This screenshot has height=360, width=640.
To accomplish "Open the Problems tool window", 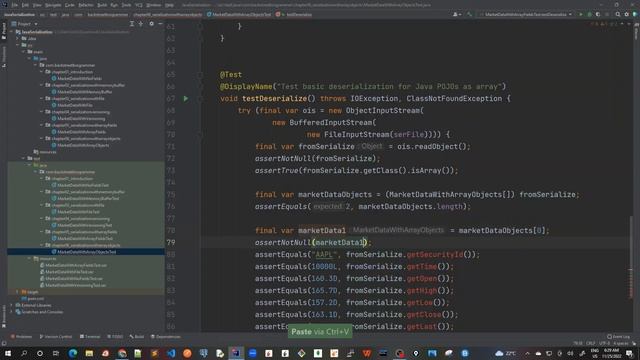I will tap(21, 337).
